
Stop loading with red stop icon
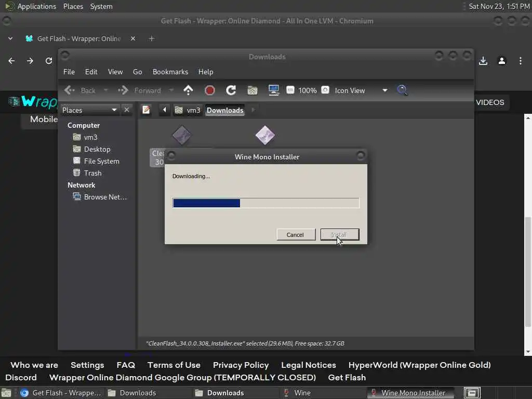tap(210, 90)
